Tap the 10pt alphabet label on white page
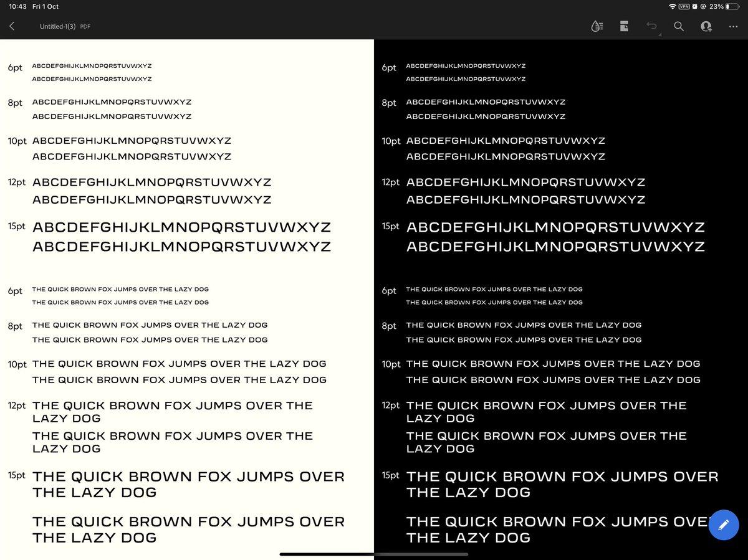 pyautogui.click(x=17, y=141)
